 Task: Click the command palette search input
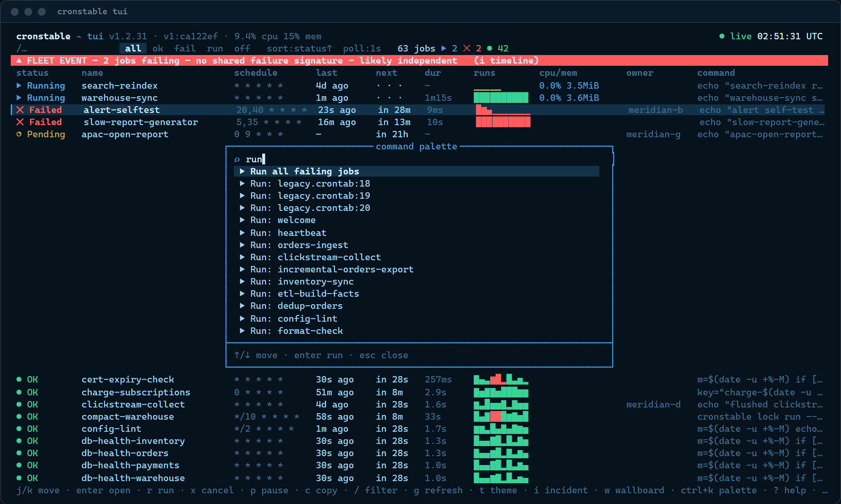click(x=417, y=159)
